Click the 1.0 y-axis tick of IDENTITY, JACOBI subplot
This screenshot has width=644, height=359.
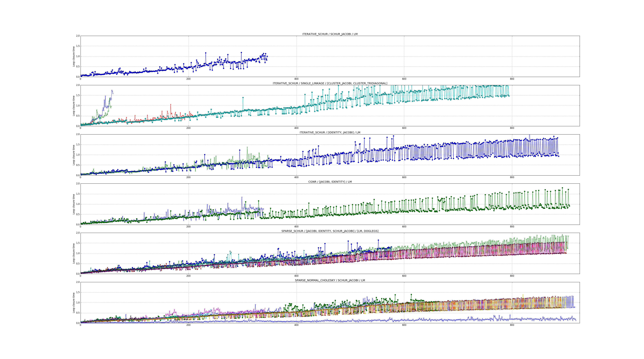(x=78, y=155)
